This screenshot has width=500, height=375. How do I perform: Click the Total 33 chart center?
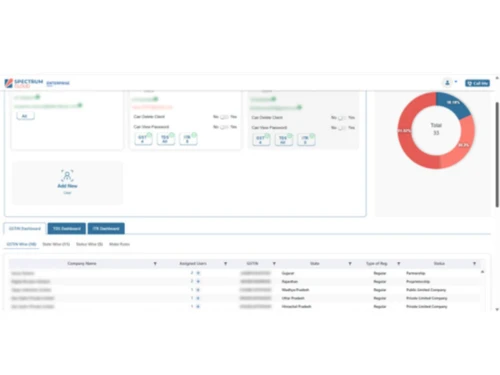coord(436,129)
